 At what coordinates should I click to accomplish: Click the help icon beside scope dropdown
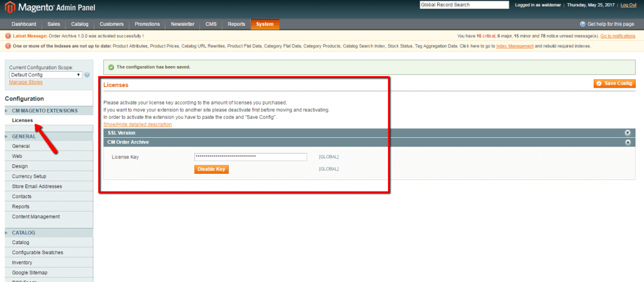[87, 75]
